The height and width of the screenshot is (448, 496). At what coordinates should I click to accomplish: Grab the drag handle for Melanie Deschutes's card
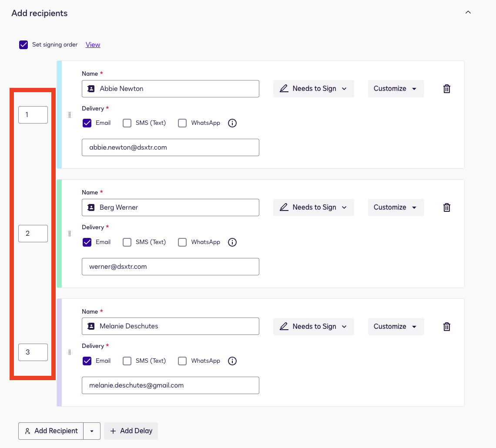(70, 352)
